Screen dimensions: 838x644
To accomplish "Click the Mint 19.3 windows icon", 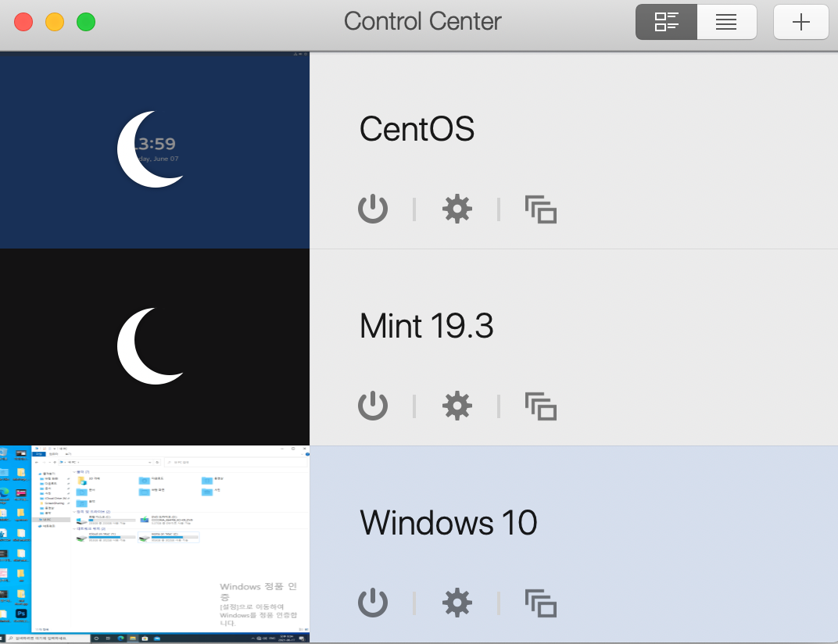I will coord(541,406).
